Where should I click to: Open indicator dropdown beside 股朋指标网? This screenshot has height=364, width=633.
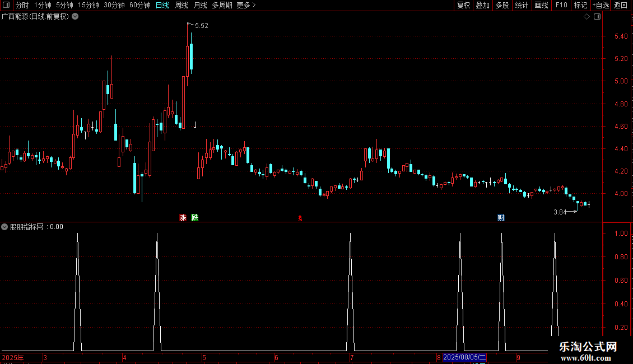coord(4,227)
